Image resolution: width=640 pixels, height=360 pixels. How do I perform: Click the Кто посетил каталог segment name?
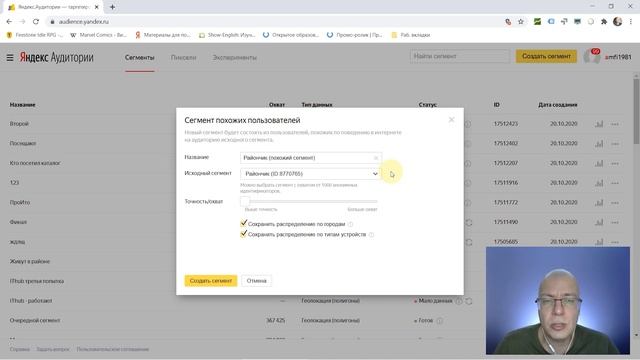coord(35,163)
